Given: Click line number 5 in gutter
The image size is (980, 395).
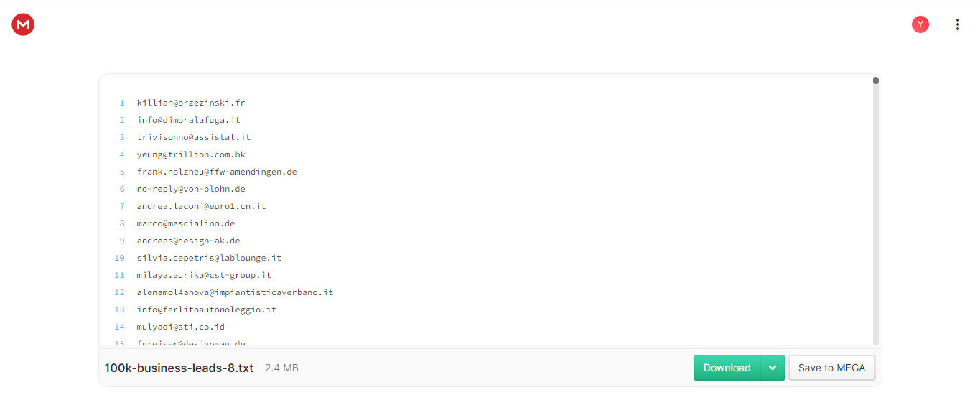Looking at the screenshot, I should pos(122,172).
